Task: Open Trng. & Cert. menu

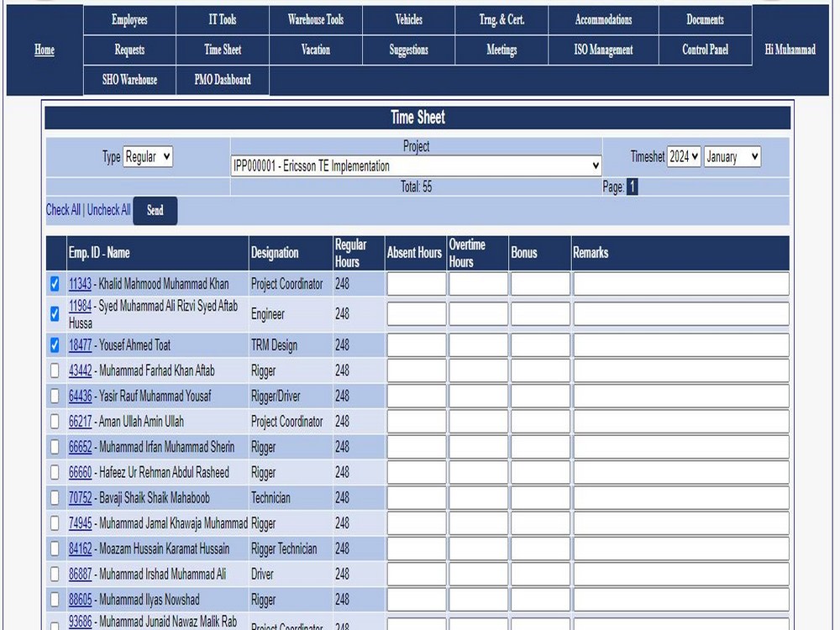Action: pos(501,20)
